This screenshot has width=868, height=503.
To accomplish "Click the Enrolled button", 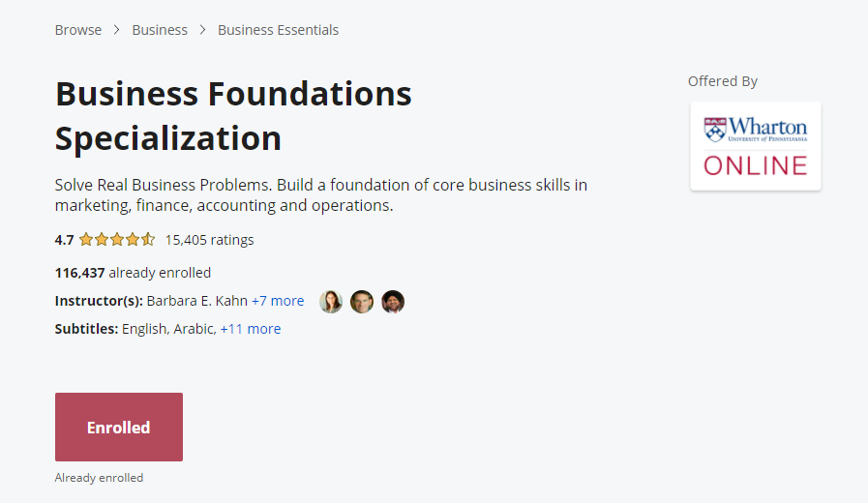I will (x=119, y=428).
